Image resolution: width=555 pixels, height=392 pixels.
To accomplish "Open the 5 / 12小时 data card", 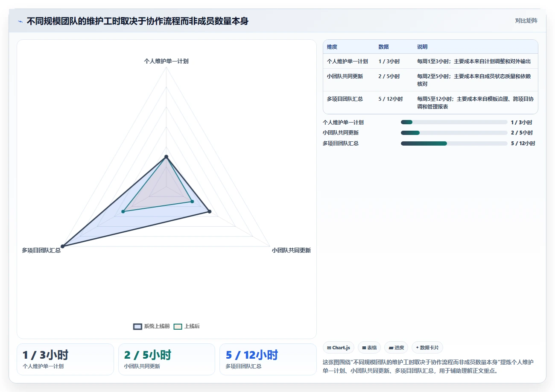I will [268, 359].
